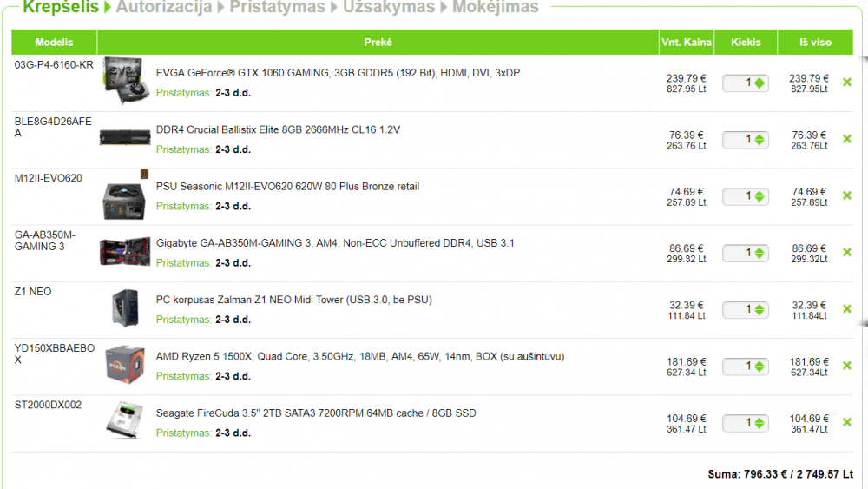Click unit price 86.69 € of Gigabyte board

pyautogui.click(x=687, y=248)
